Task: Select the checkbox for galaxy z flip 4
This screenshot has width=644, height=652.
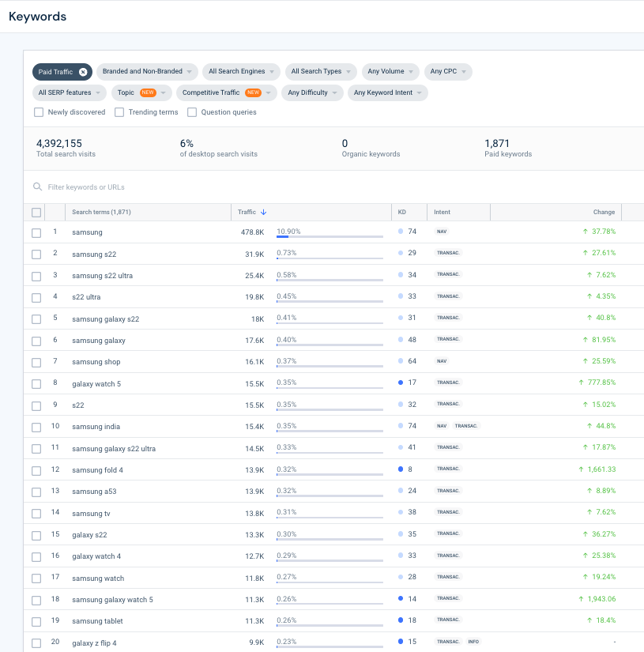Action: 36,643
